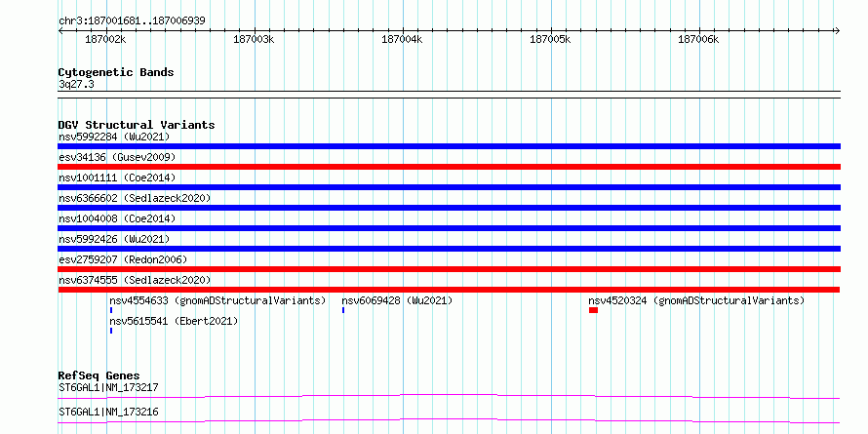Select the small blue mark under nsv4554633
Screen dimensions: 868x434
[x=111, y=310]
